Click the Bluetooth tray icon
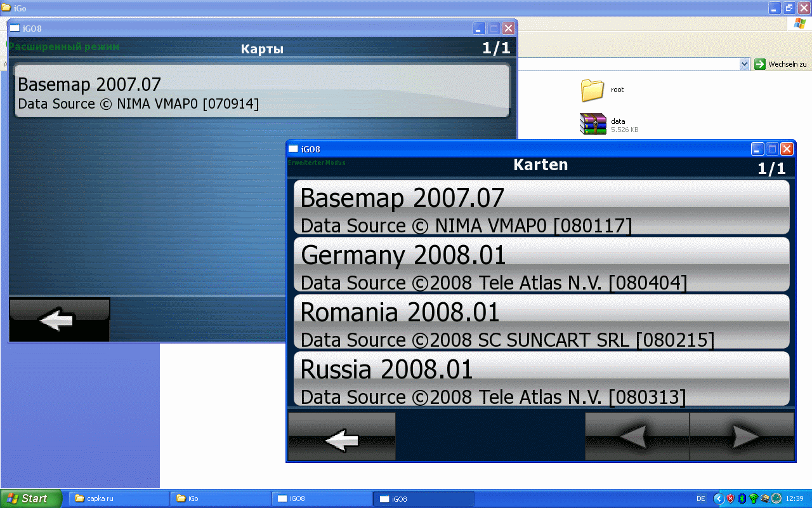The image size is (812, 508). click(x=742, y=498)
